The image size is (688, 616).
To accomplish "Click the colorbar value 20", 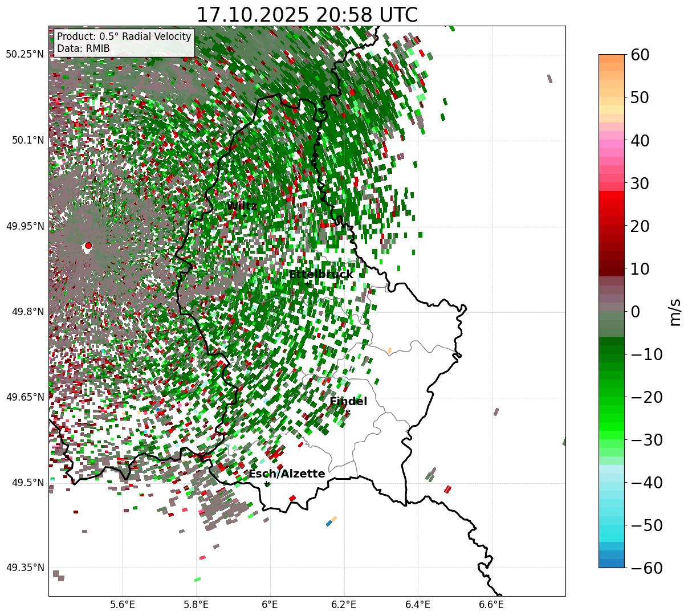I will tap(640, 226).
